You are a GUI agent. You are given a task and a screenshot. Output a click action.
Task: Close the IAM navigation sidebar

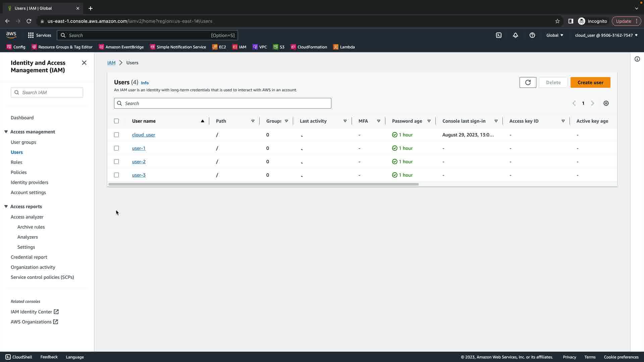coord(84,63)
